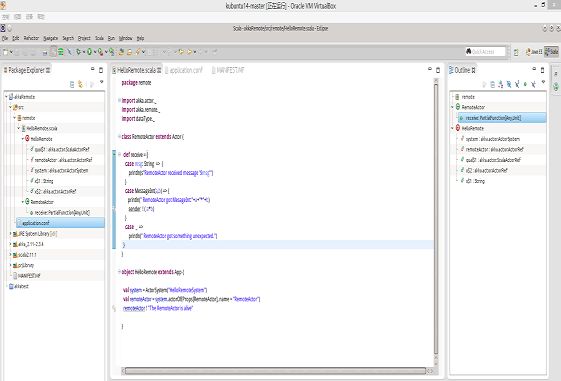The width and height of the screenshot is (561, 381).
Task: Open the Edit menu
Action: tap(15, 38)
